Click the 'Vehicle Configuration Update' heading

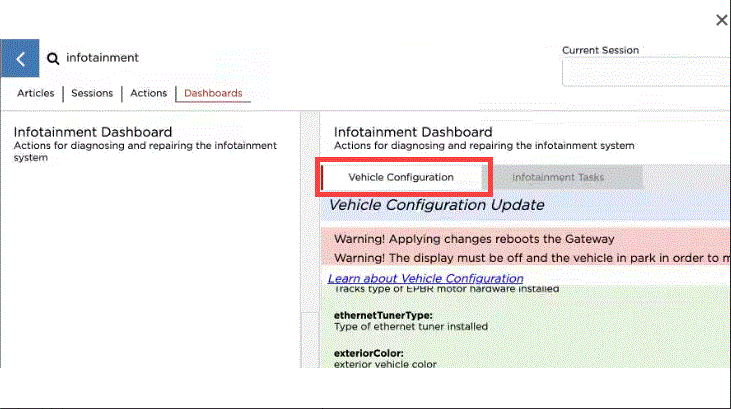[x=437, y=205]
